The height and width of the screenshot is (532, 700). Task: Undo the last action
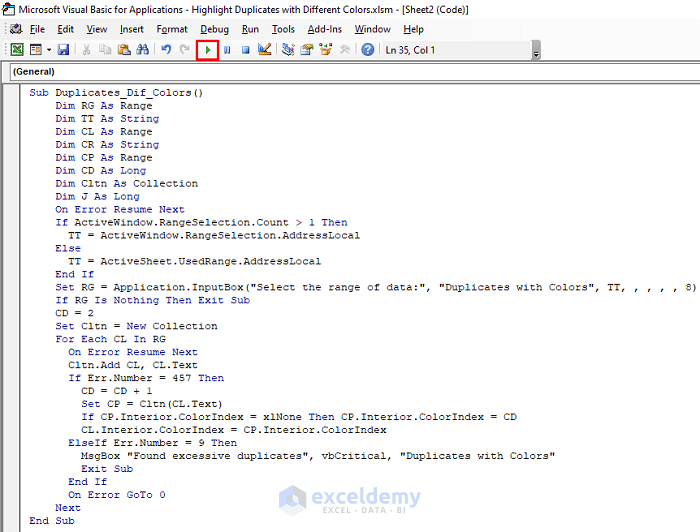166,50
